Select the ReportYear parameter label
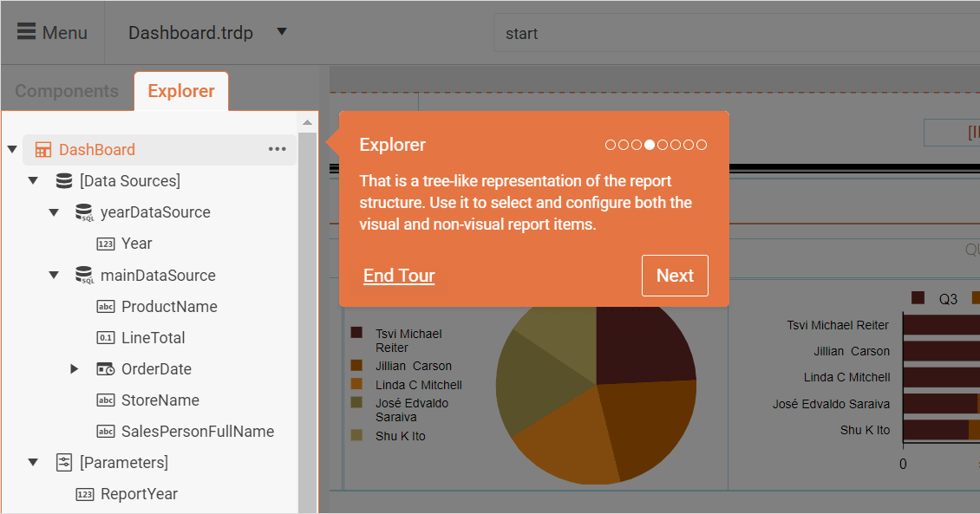 tap(140, 494)
